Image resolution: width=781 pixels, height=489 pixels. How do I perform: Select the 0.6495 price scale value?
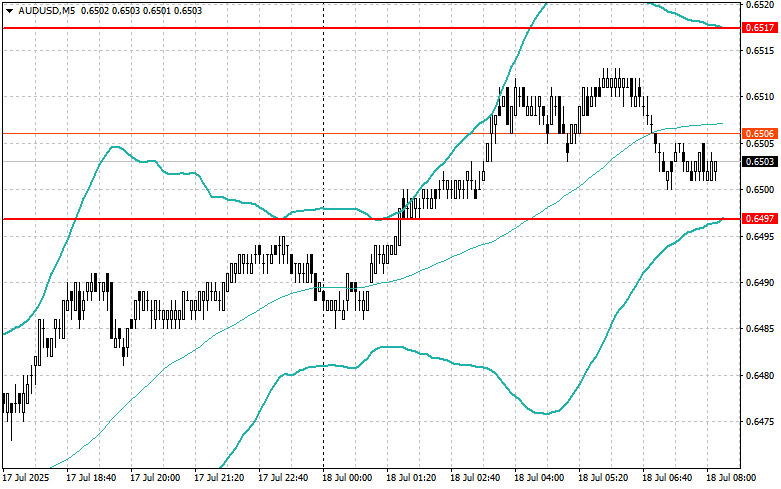point(760,236)
